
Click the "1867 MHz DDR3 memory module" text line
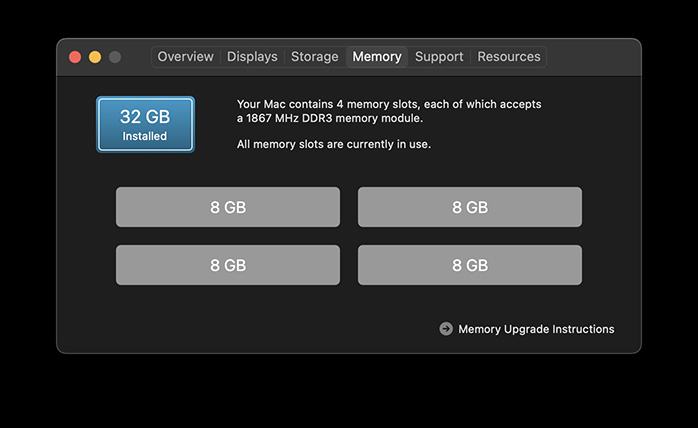[x=330, y=119]
